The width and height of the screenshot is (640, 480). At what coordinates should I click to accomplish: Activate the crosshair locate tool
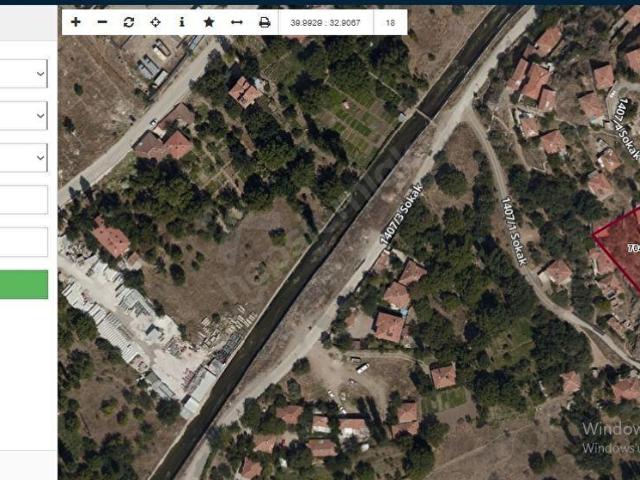coord(155,22)
